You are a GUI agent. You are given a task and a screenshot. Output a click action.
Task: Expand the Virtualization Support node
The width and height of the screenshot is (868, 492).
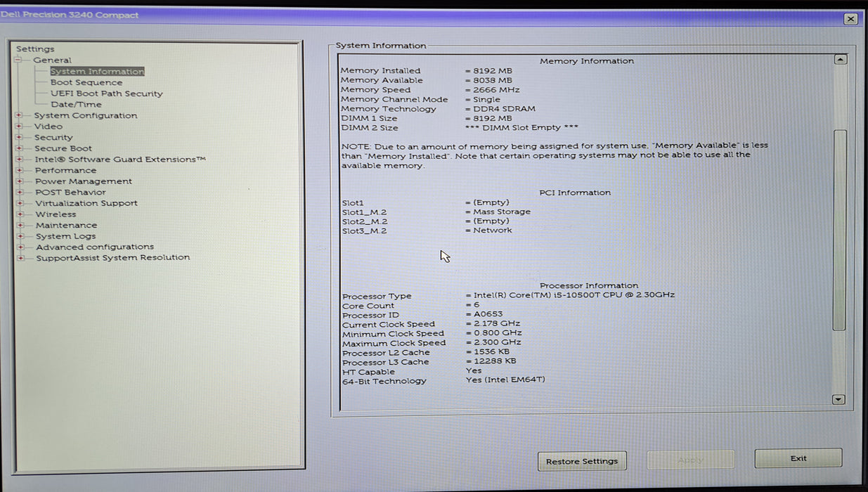(20, 203)
